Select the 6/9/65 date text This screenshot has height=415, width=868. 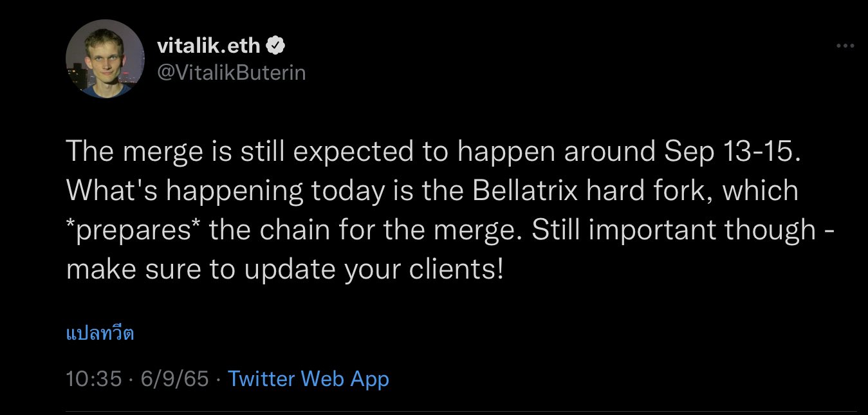pyautogui.click(x=172, y=378)
